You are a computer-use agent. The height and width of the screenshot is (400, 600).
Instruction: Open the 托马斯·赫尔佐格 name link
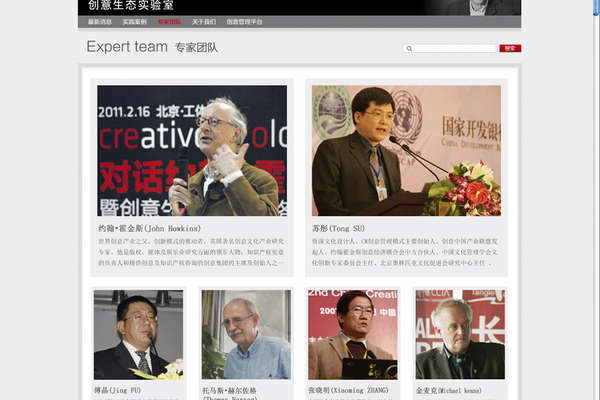point(230,391)
